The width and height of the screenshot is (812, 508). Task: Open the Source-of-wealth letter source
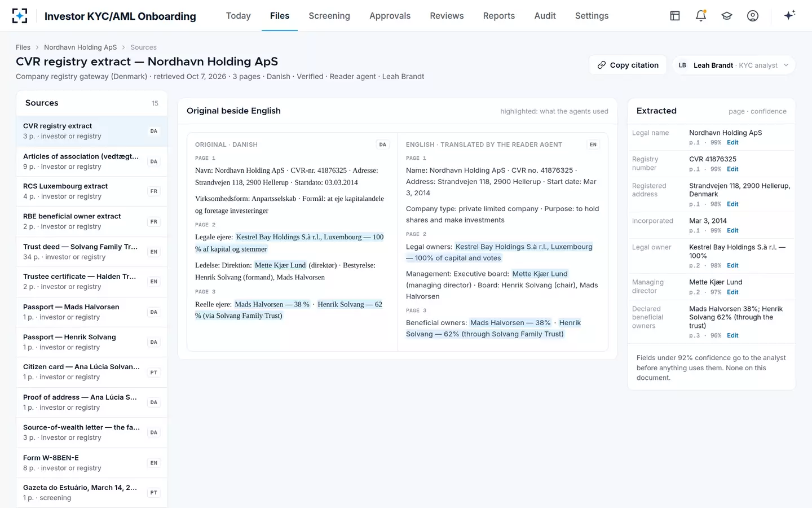[92, 432]
